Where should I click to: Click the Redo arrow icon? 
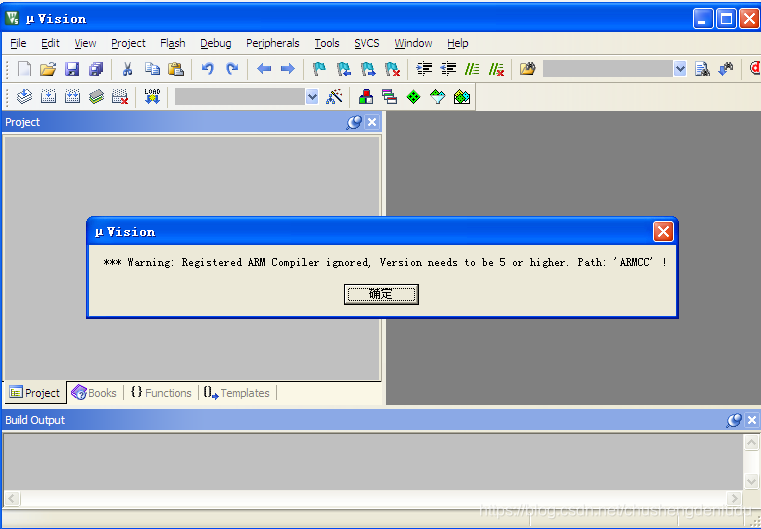232,69
